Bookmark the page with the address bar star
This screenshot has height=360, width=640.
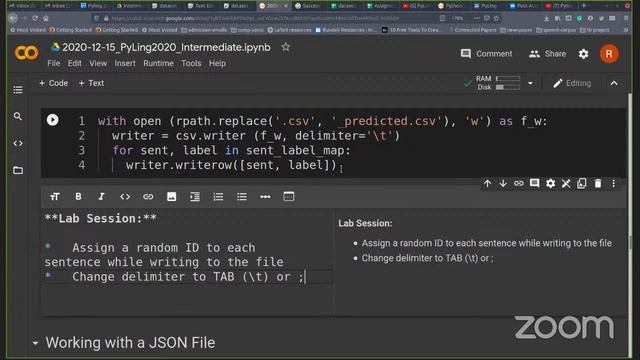pyautogui.click(x=496, y=18)
